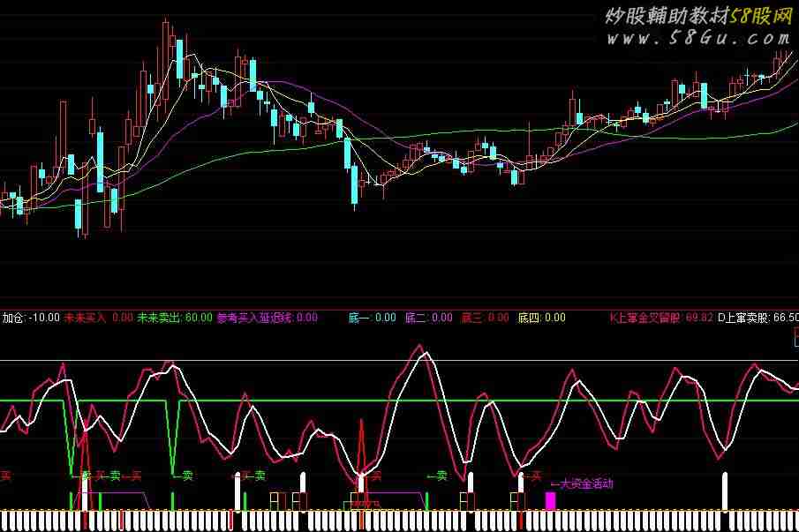The width and height of the screenshot is (799, 532).
Task: Click the magenta 大资金活动 bar marker
Action: (550, 501)
